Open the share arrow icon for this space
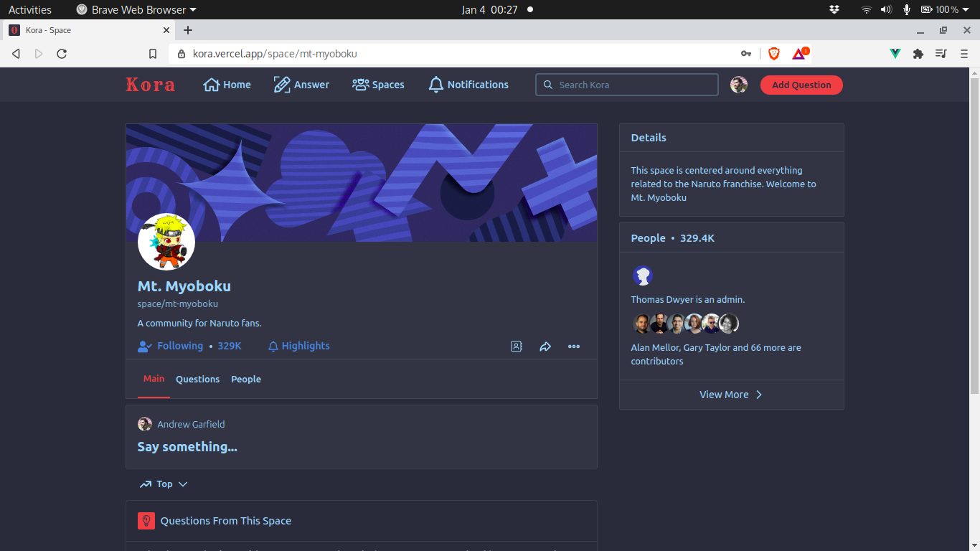Viewport: 980px width, 551px height. click(545, 347)
